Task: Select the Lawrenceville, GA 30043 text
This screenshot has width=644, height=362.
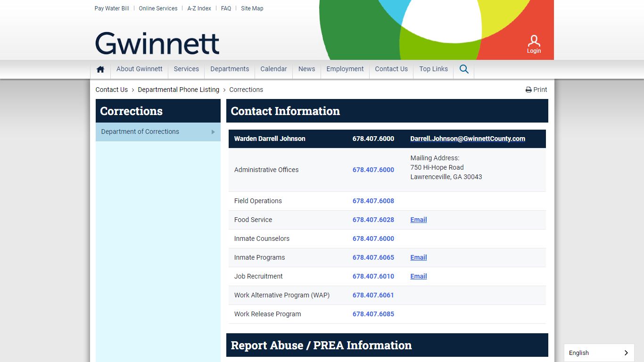Action: click(446, 177)
